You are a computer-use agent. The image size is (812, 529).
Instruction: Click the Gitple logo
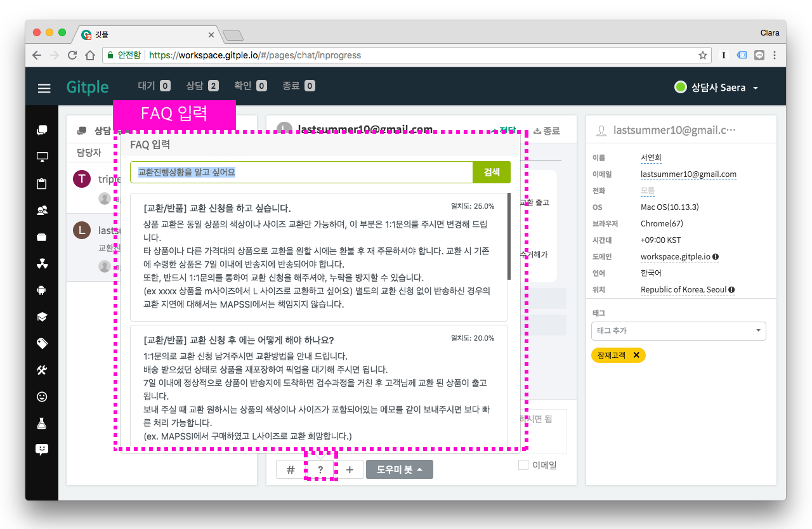click(x=88, y=87)
